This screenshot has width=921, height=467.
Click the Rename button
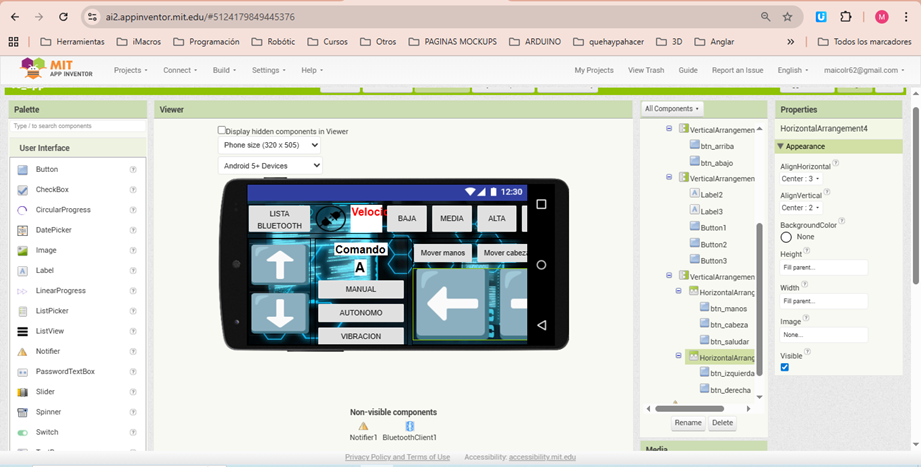pyautogui.click(x=687, y=423)
